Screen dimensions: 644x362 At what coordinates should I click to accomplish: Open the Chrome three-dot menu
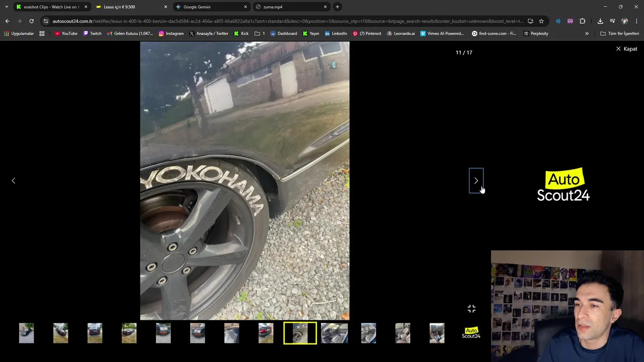point(636,21)
